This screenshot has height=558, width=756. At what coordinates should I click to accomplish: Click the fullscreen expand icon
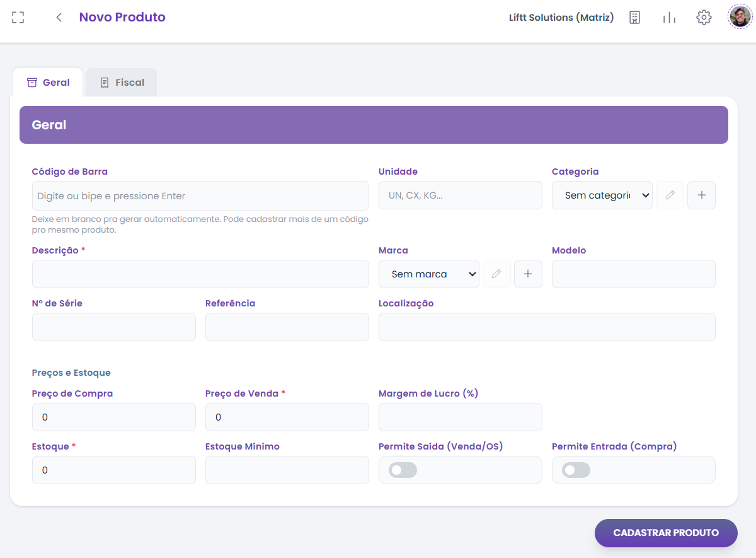click(x=18, y=18)
